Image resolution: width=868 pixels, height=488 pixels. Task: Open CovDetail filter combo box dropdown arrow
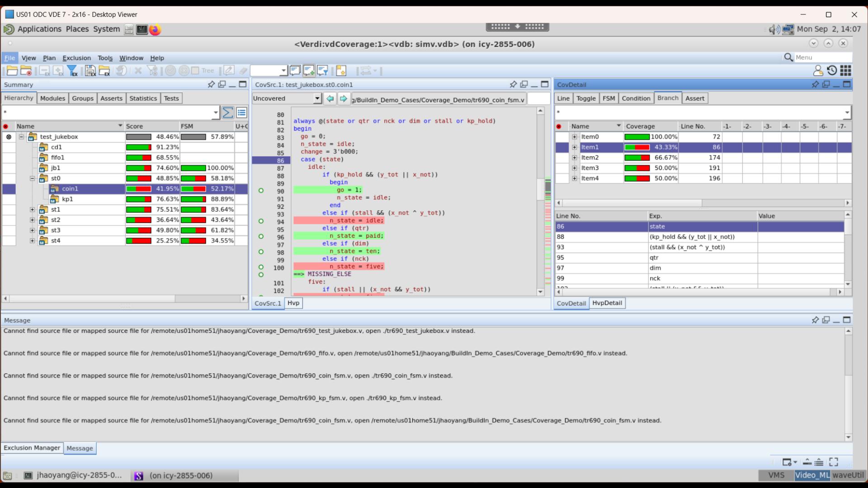coord(847,113)
